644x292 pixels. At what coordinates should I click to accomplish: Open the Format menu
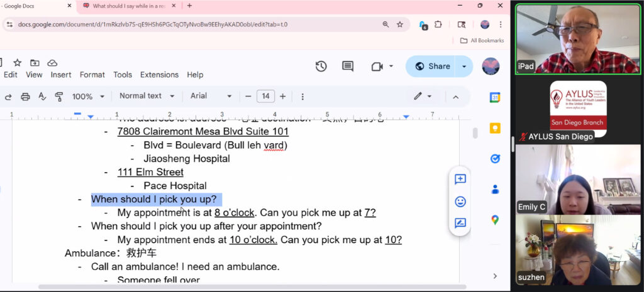pos(92,75)
